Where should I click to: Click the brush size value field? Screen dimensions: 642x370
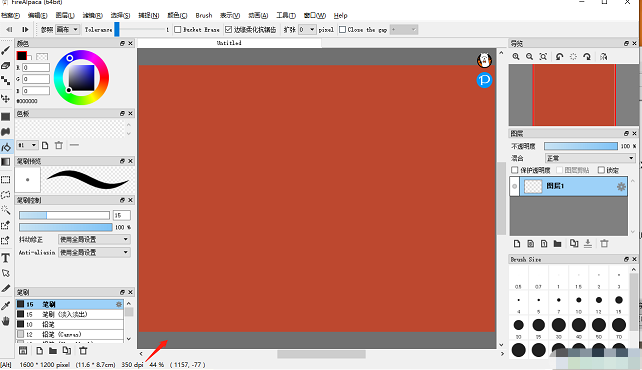point(122,215)
